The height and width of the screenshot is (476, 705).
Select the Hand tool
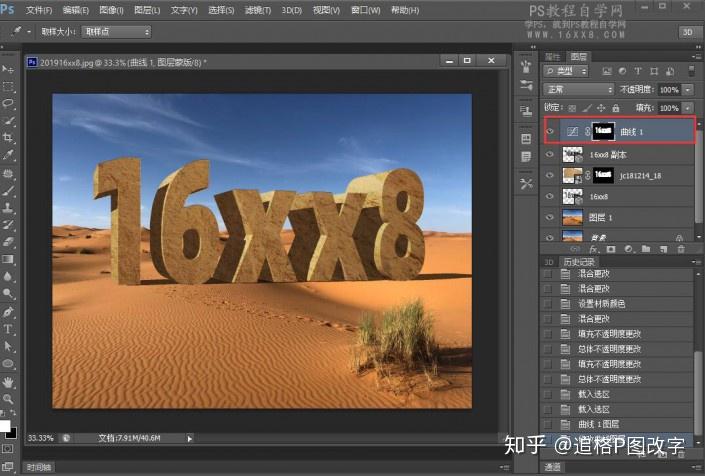(x=8, y=382)
